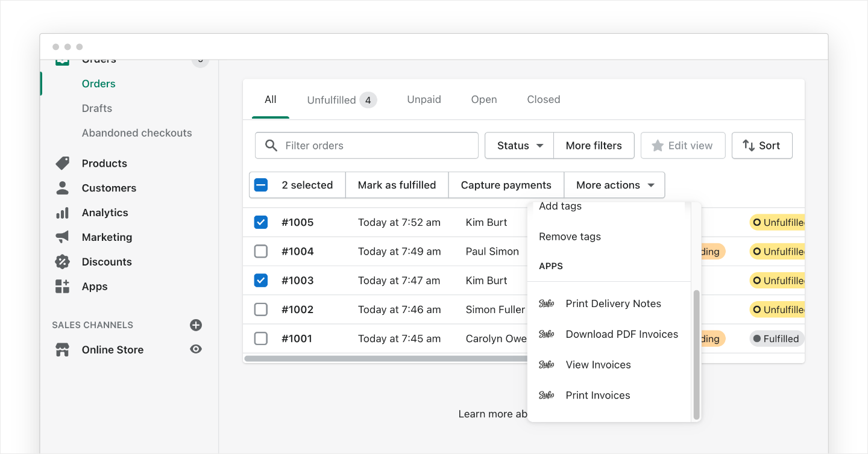
Task: Switch to the Unfulfilled tab
Action: click(x=341, y=100)
